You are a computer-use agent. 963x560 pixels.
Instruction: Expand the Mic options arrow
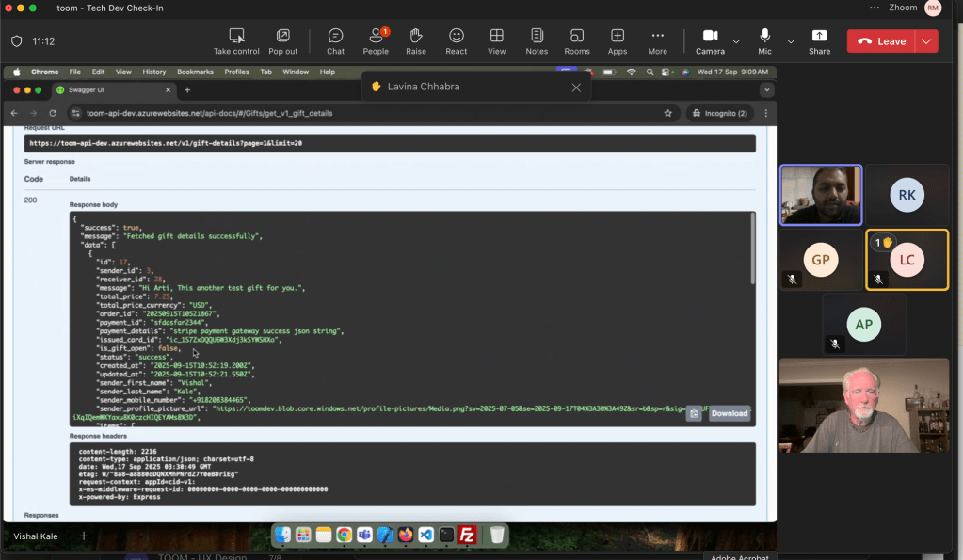791,41
